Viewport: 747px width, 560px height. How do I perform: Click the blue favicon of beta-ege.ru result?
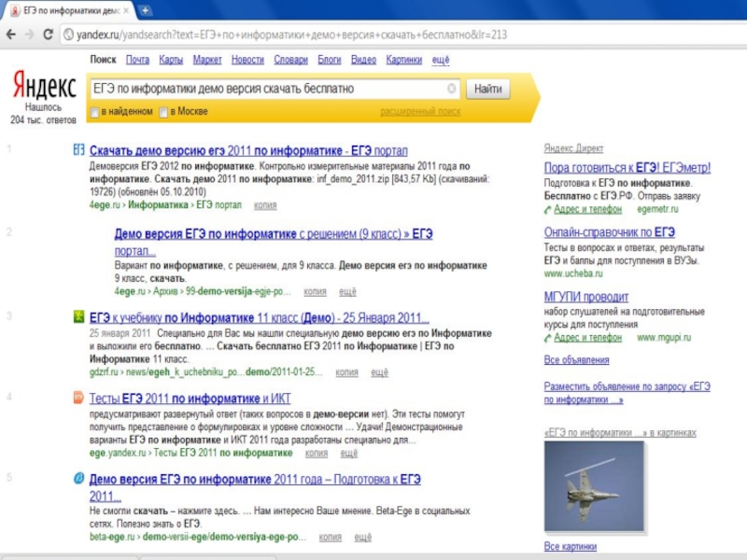click(78, 478)
